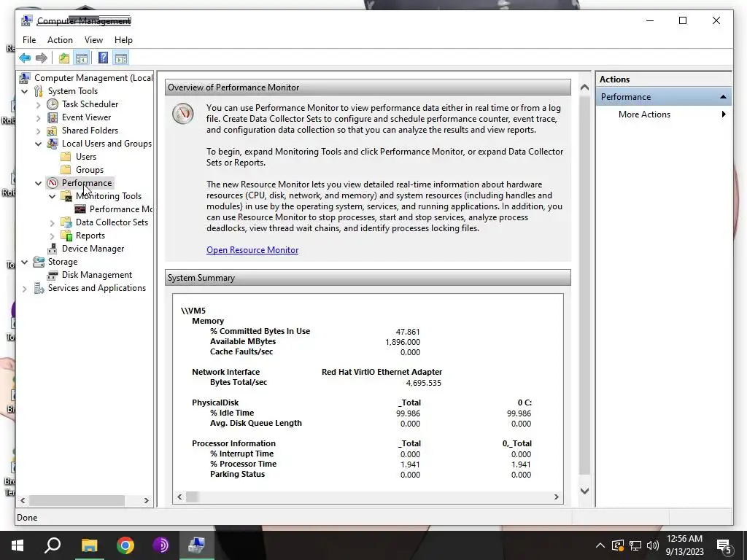This screenshot has width=747, height=560.
Task: Select Disk Management in the tree
Action: pyautogui.click(x=97, y=275)
